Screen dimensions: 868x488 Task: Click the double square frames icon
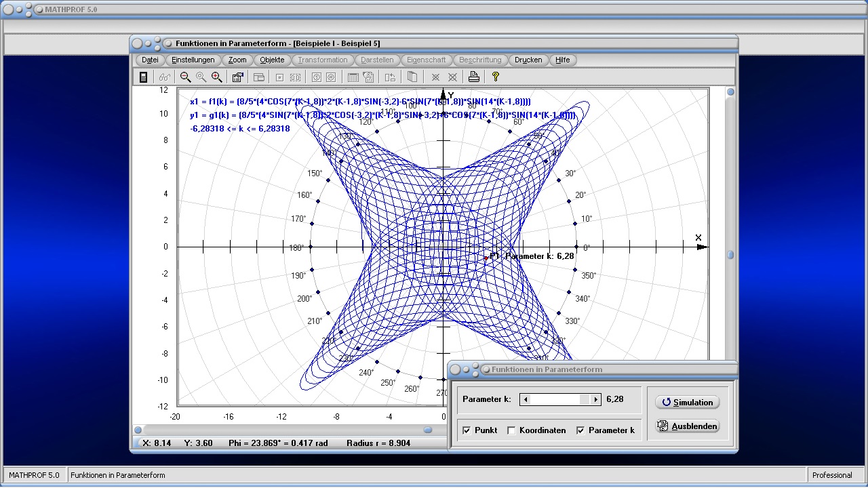295,77
